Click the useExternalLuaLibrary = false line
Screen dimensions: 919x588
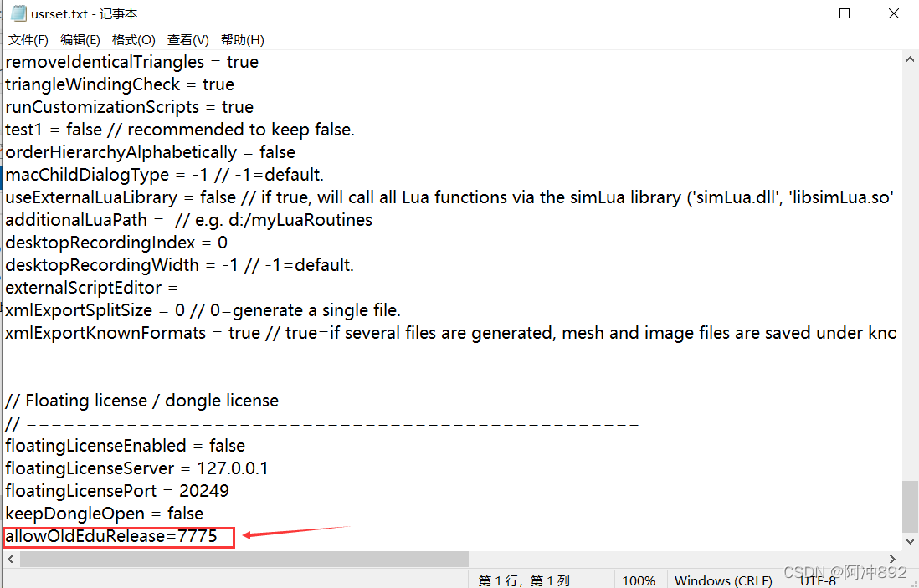pyautogui.click(x=449, y=197)
